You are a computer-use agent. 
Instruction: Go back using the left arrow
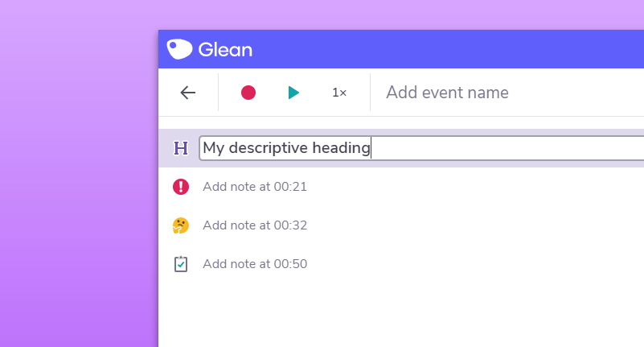coord(188,93)
